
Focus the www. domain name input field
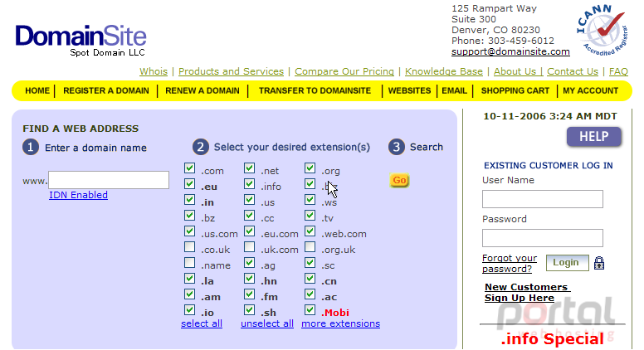coord(109,180)
